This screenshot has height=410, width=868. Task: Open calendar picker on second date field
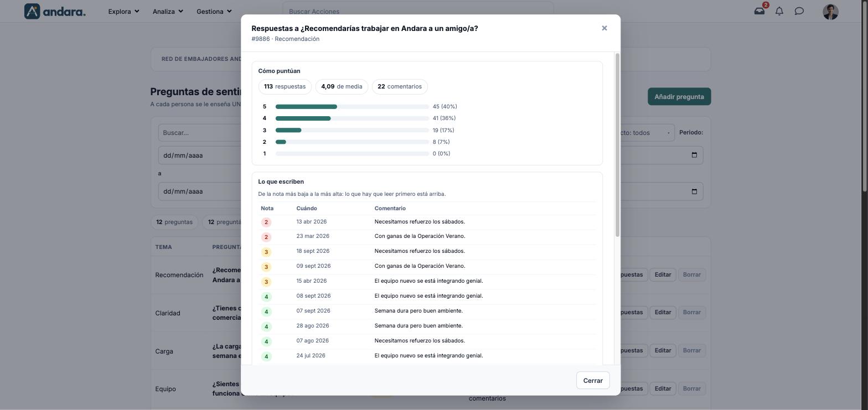694,191
